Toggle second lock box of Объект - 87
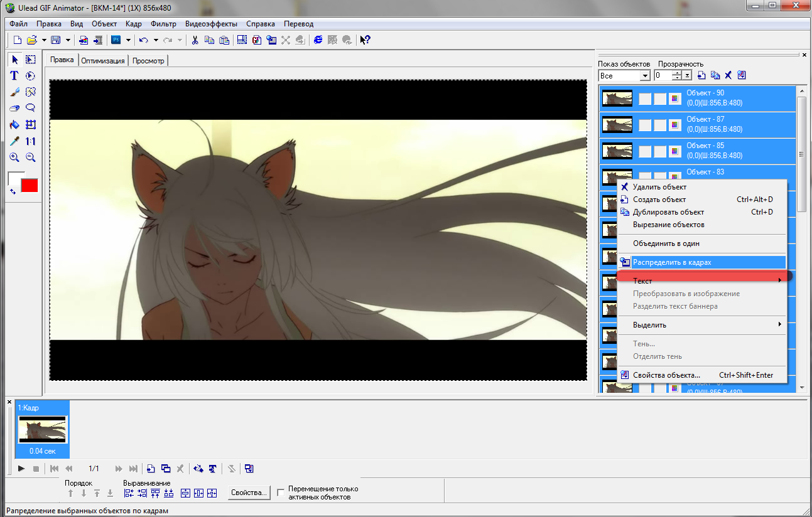Screen dimensions: 812x517 (659, 125)
